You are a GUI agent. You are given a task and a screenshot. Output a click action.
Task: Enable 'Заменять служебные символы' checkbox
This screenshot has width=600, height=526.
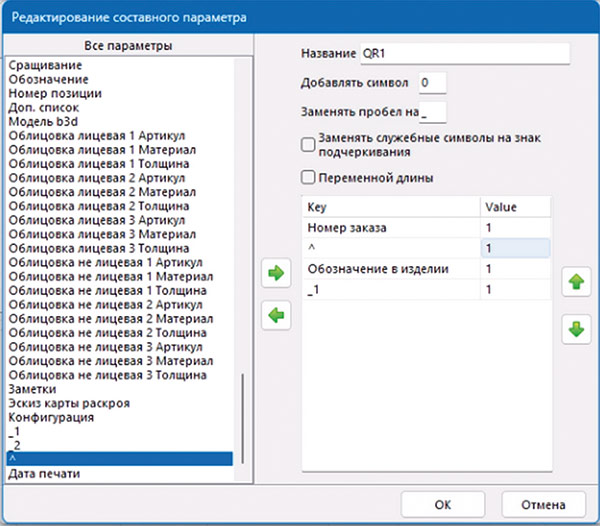pos(308,146)
